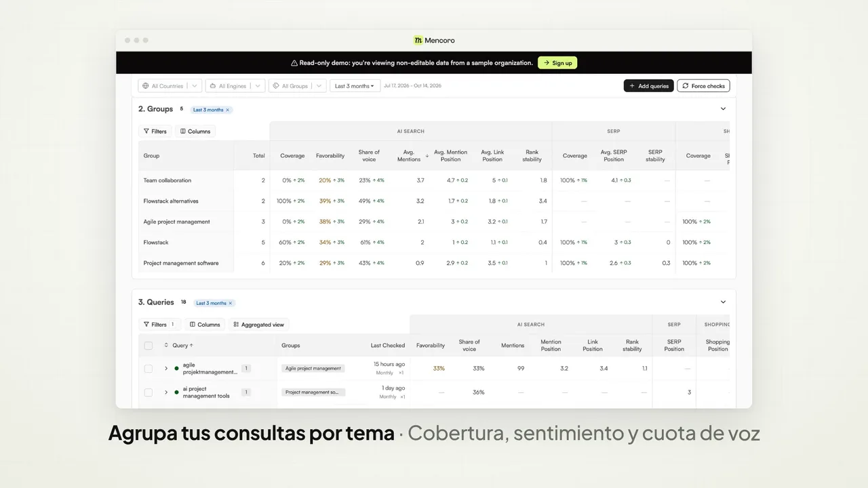Switch to Aggregated view in Queries
Image resolution: width=868 pixels, height=488 pixels.
[x=258, y=325]
